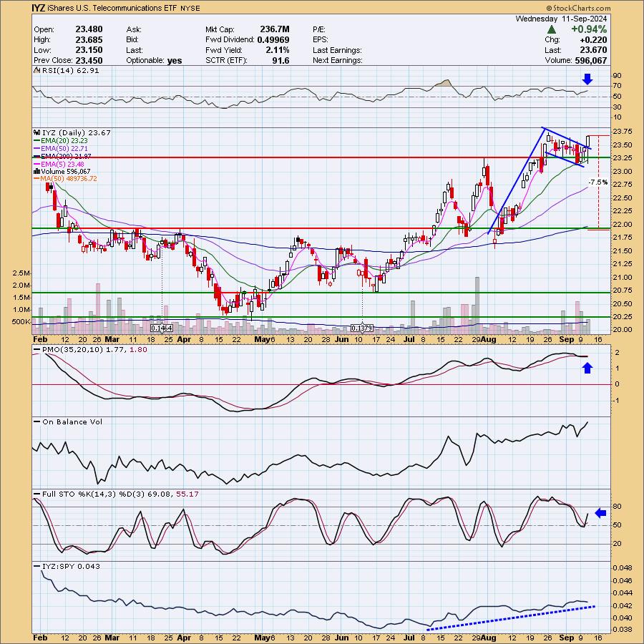Select the Low value 23.150
The image size is (644, 644).
tap(89, 49)
